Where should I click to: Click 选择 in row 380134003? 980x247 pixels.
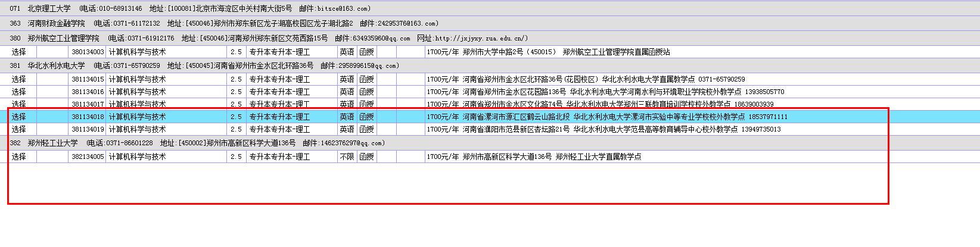tap(19, 52)
